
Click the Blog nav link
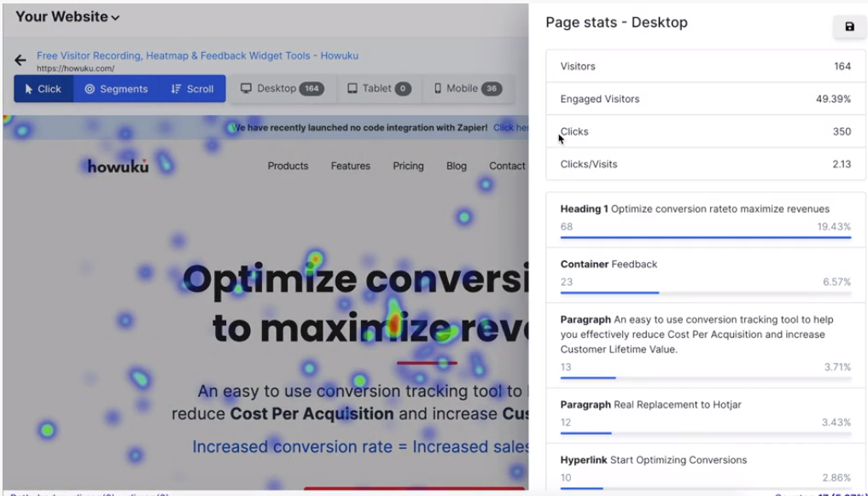[x=457, y=166]
